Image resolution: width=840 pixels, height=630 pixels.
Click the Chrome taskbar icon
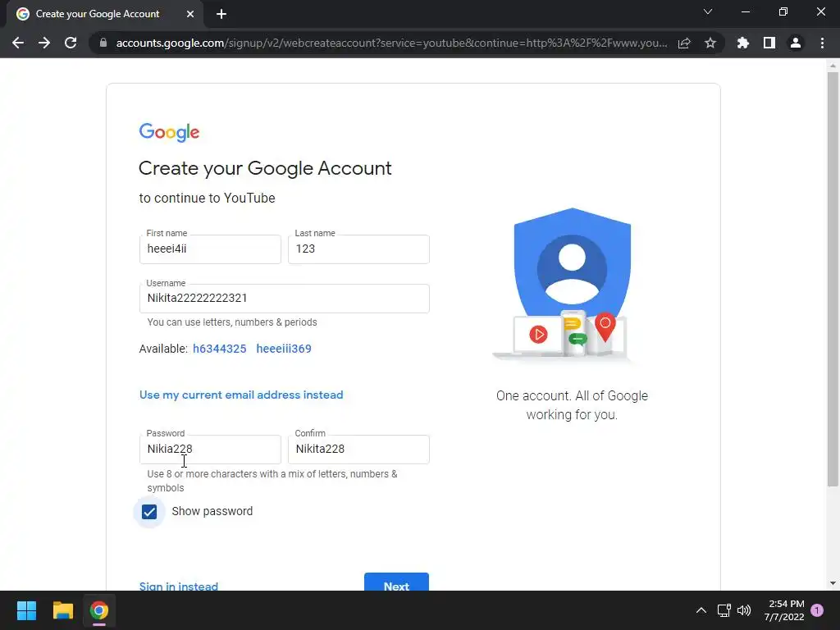tap(99, 610)
